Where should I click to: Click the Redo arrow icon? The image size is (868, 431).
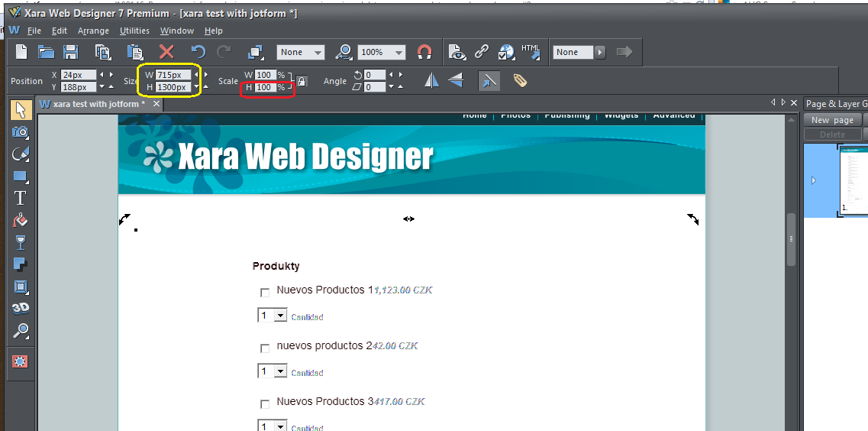(224, 52)
